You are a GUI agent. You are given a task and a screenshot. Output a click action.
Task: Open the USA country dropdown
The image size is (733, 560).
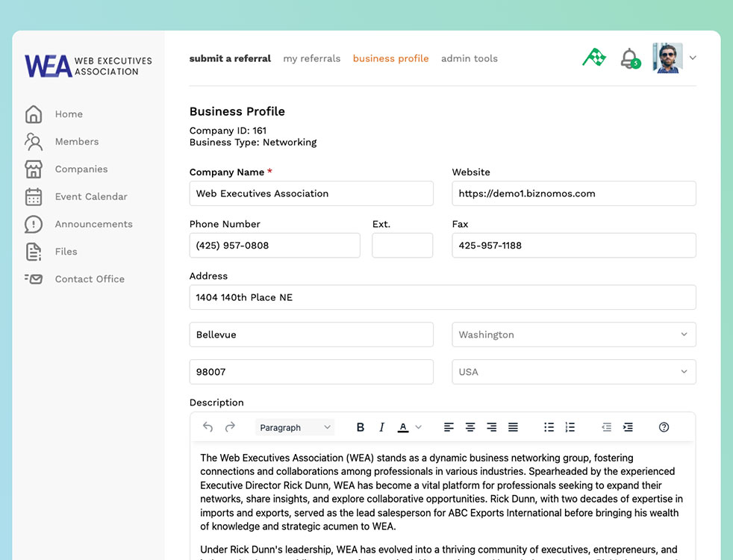(x=574, y=372)
